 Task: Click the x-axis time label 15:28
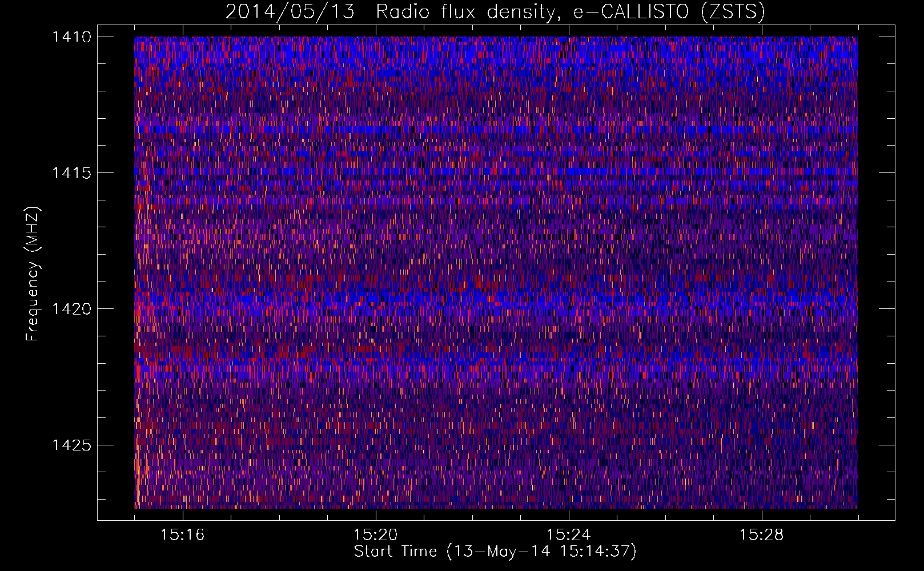point(761,535)
